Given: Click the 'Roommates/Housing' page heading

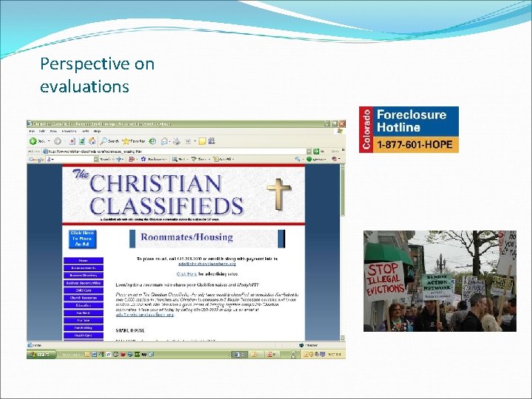Looking at the screenshot, I should tap(187, 237).
